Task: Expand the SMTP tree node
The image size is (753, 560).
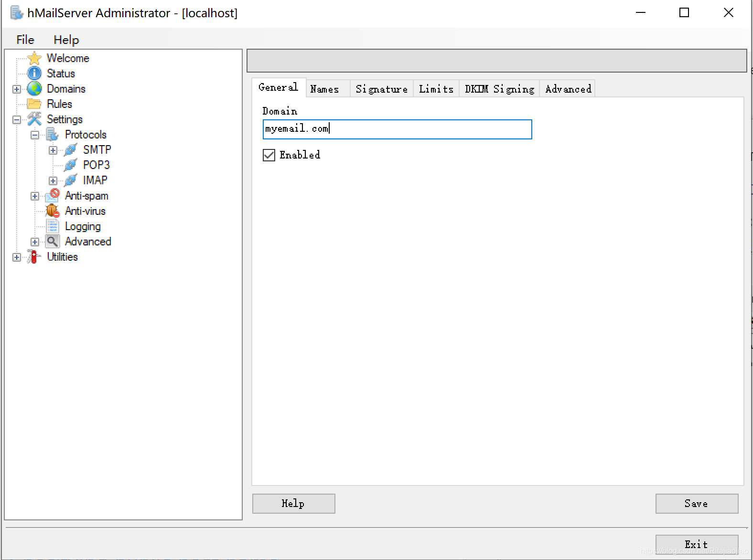Action: (x=53, y=150)
